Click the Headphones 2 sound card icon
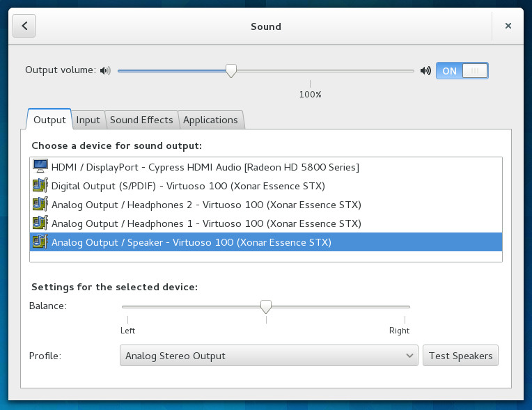Image resolution: width=532 pixels, height=410 pixels. [x=40, y=205]
